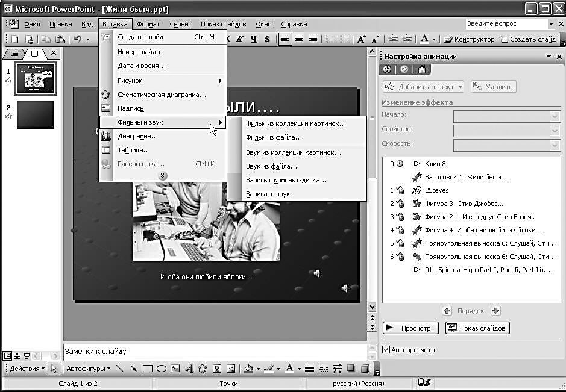Click the center text alignment icon

pos(298,39)
